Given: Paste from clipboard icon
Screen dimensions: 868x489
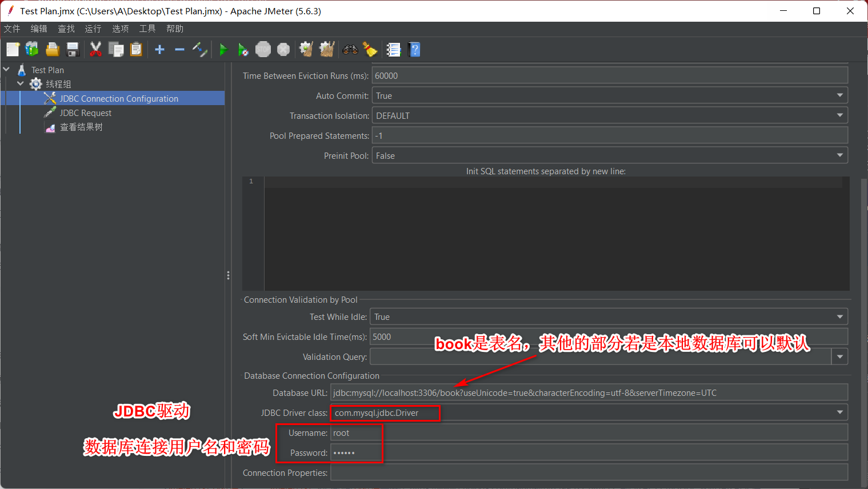Looking at the screenshot, I should [x=136, y=50].
